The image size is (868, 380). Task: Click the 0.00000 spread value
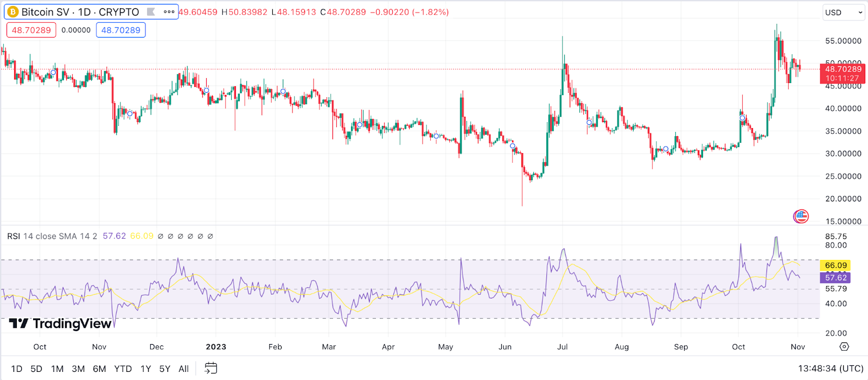(76, 30)
